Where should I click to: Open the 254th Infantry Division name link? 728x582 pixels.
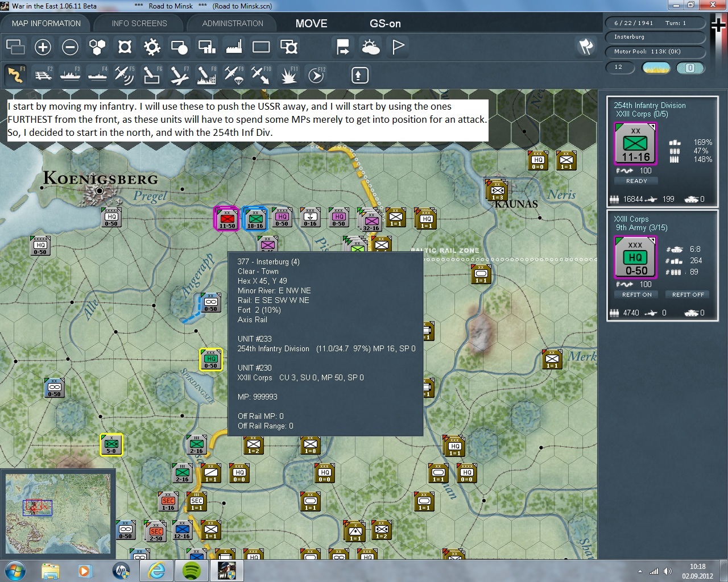[x=650, y=105]
